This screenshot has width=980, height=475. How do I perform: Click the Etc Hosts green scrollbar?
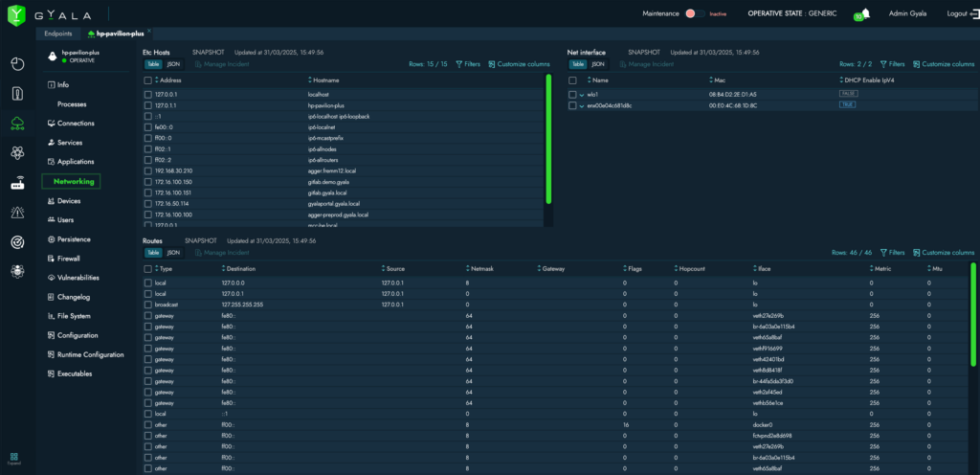pyautogui.click(x=548, y=139)
